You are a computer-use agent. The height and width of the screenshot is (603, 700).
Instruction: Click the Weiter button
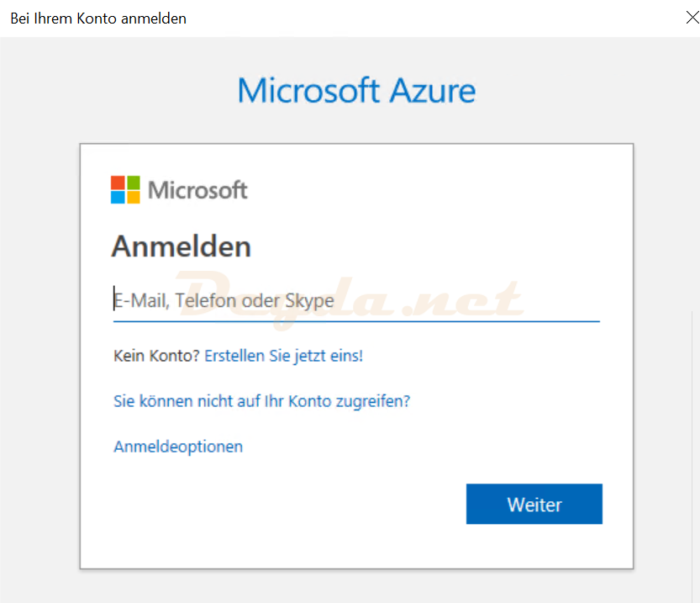534,504
